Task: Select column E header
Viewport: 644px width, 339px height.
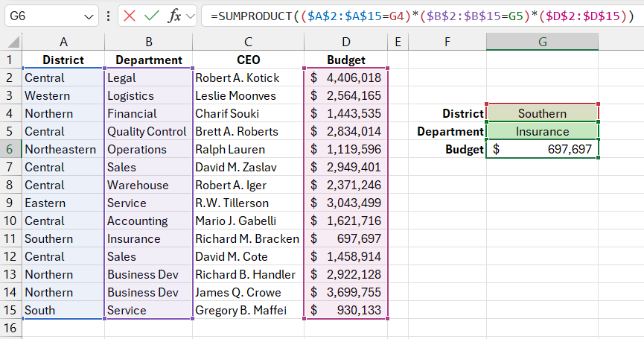Action: pyautogui.click(x=398, y=42)
